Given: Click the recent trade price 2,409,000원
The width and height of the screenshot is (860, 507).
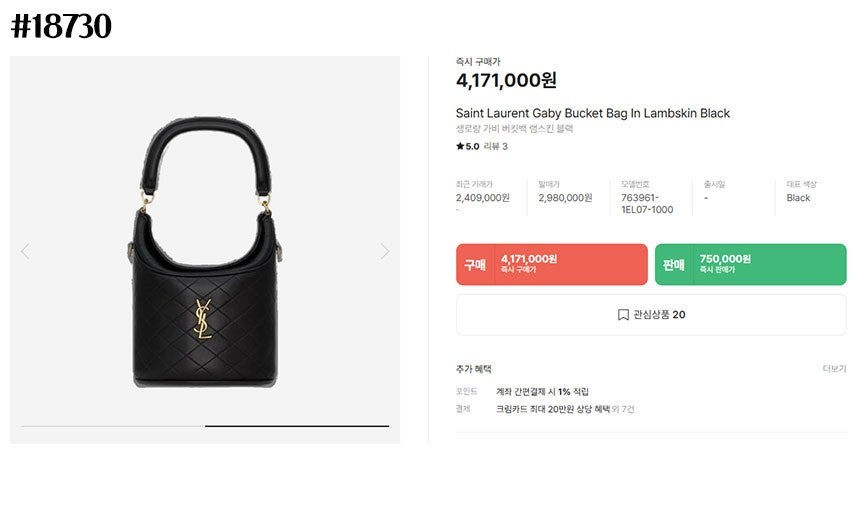Looking at the screenshot, I should click(x=483, y=198).
